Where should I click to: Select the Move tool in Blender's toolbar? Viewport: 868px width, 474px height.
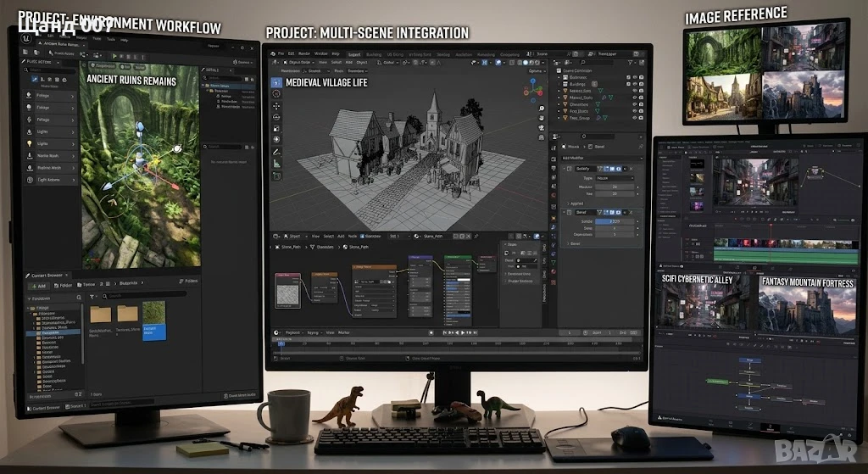(276, 106)
